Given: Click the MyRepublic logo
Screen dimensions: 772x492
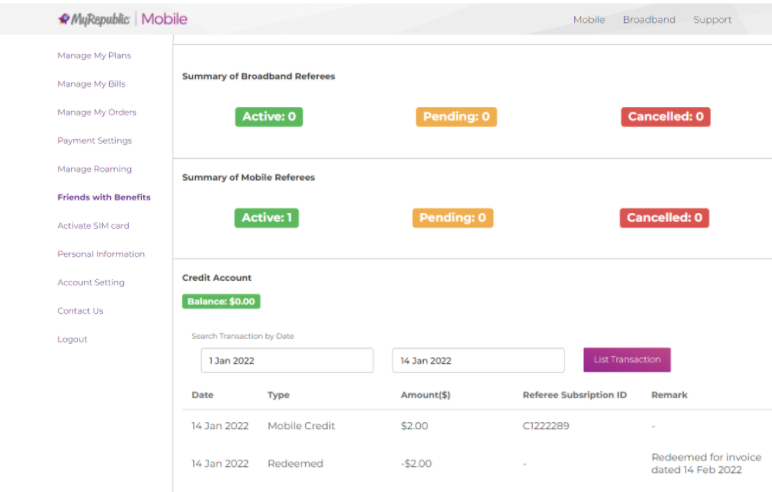Looking at the screenshot, I should click(x=94, y=19).
